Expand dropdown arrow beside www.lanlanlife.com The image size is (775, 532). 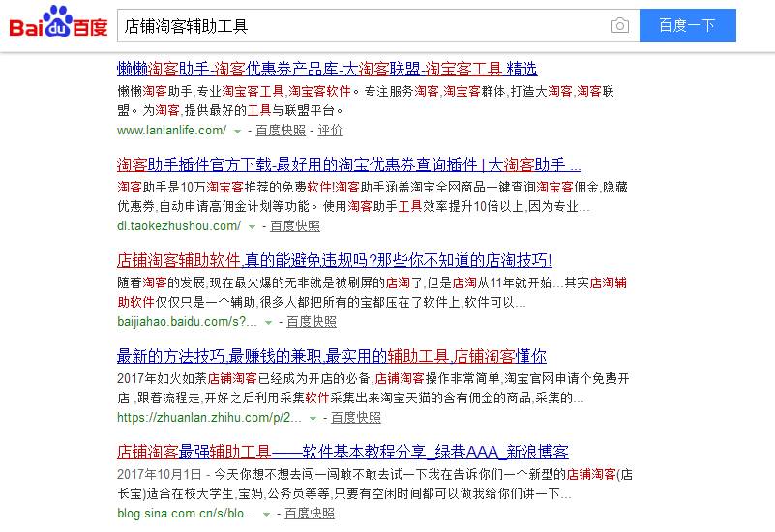pyautogui.click(x=237, y=132)
